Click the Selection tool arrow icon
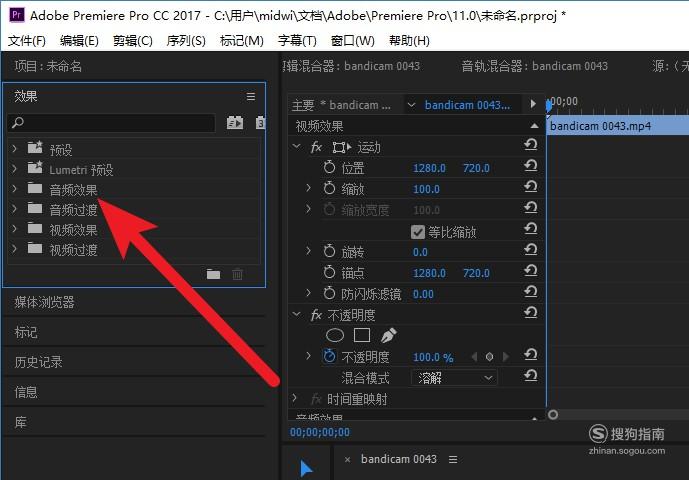689x480 pixels. (306, 469)
